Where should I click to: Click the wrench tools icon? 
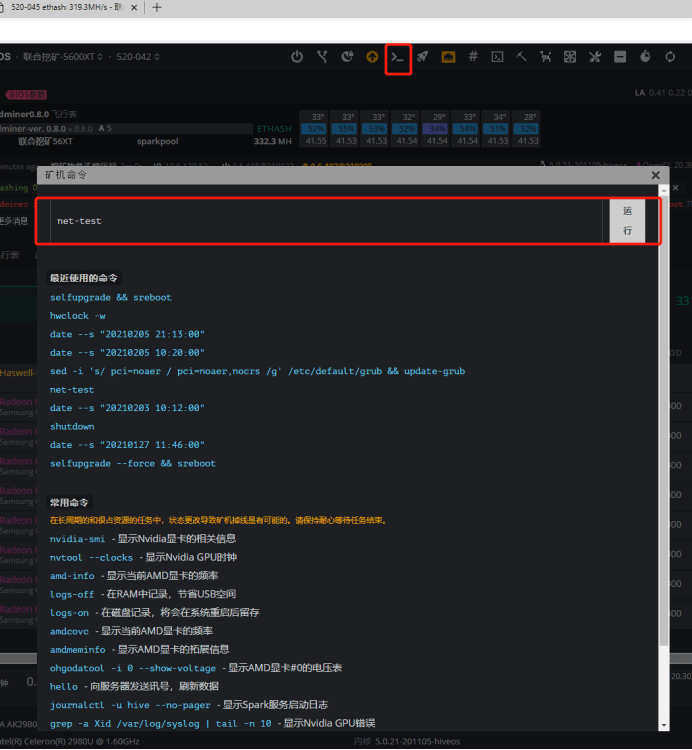coord(595,57)
